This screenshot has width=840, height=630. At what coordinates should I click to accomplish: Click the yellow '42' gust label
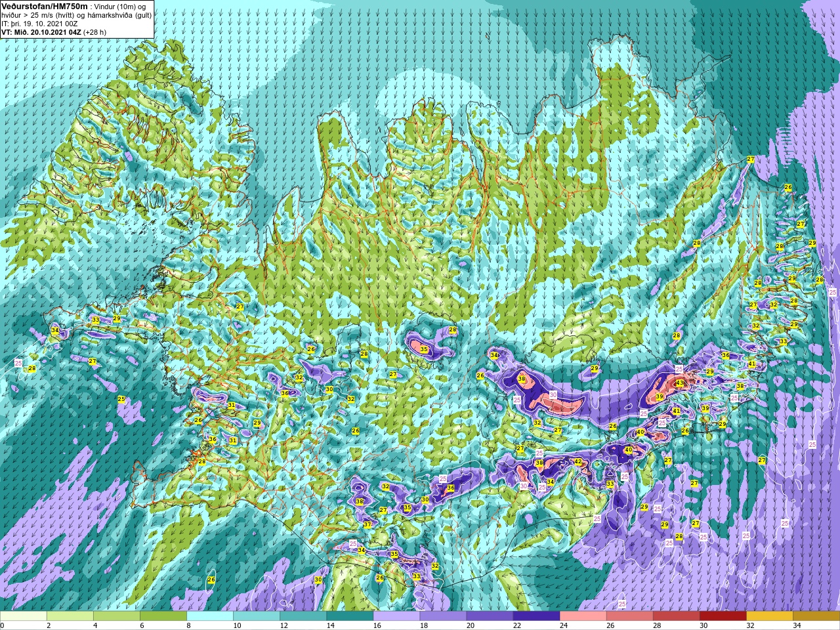coord(578,462)
